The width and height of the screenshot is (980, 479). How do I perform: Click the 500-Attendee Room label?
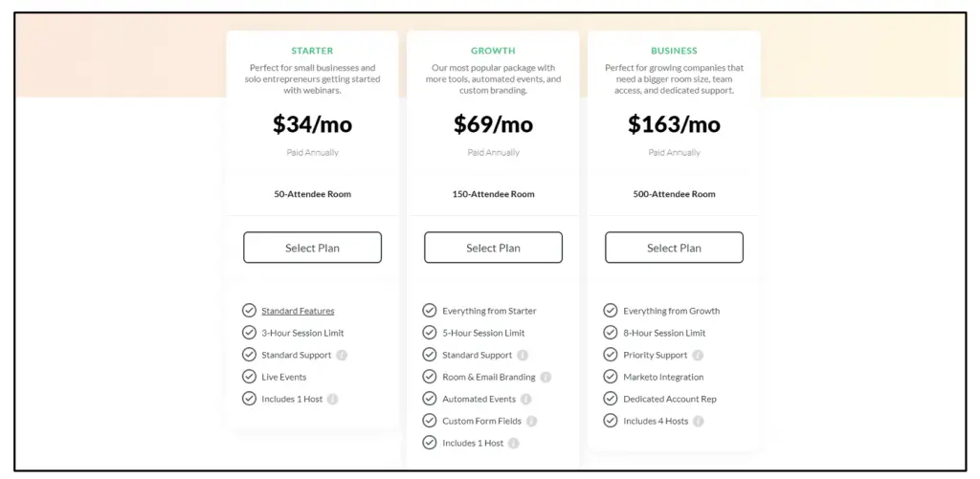[674, 194]
